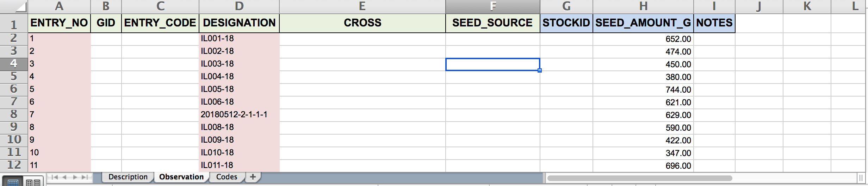Select row 8 header
Screen dimensions: 868x186
click(x=14, y=114)
